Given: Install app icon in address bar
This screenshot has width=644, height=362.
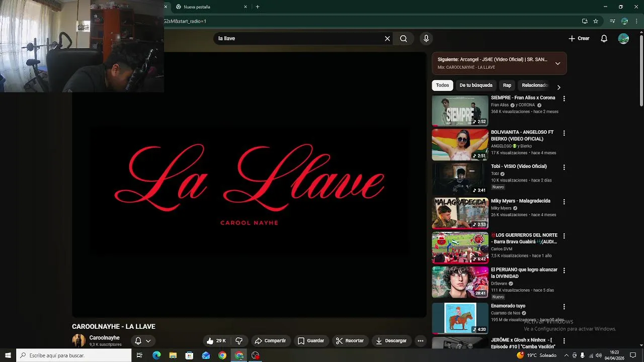Looking at the screenshot, I should (x=585, y=21).
